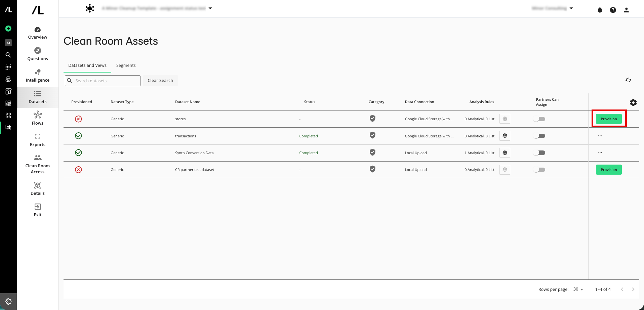Click the M workspace badge in left rail
Screen dimensions: 644x310
(x=8, y=43)
